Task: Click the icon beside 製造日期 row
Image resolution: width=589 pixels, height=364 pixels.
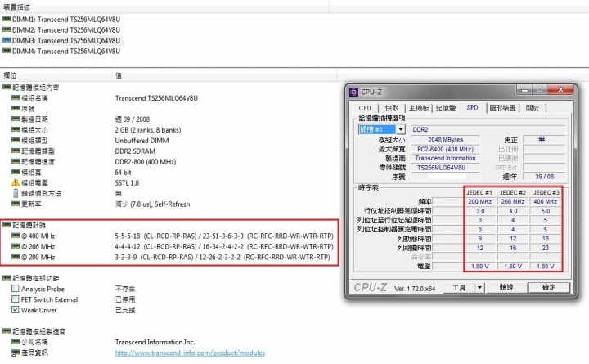Action: click(x=16, y=119)
